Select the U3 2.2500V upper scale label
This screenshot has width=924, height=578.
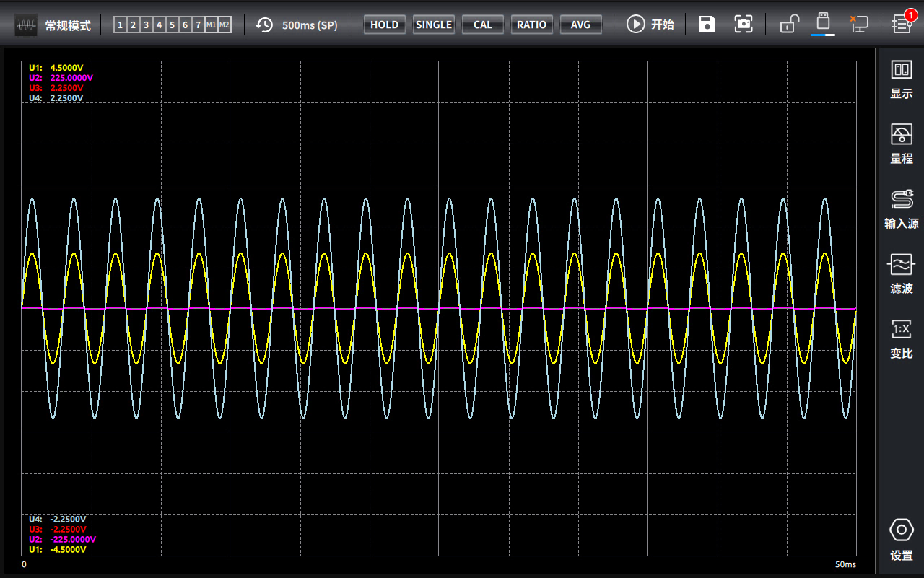[56, 88]
